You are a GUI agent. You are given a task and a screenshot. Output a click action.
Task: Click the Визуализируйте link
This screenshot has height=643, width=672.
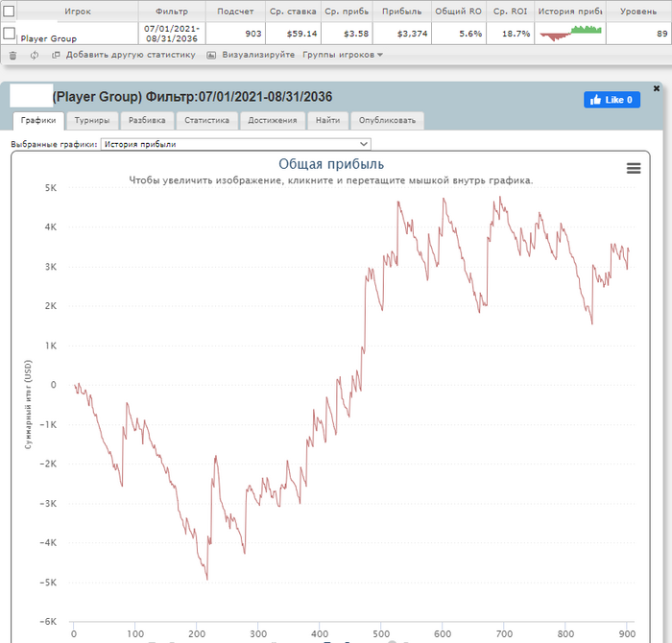pyautogui.click(x=258, y=55)
